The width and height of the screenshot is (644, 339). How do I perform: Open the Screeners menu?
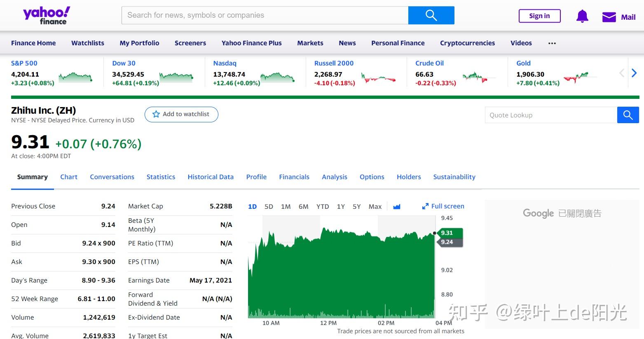pos(190,43)
